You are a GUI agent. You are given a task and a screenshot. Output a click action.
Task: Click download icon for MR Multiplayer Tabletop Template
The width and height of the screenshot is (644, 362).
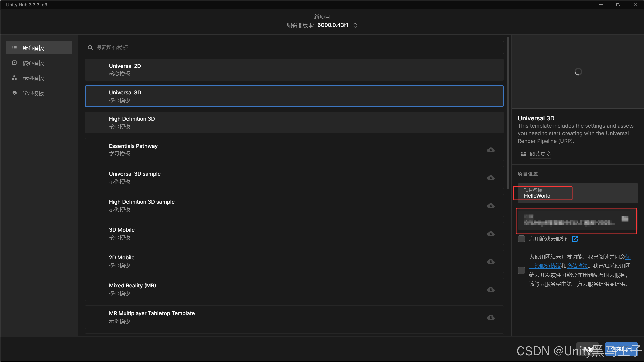(491, 318)
